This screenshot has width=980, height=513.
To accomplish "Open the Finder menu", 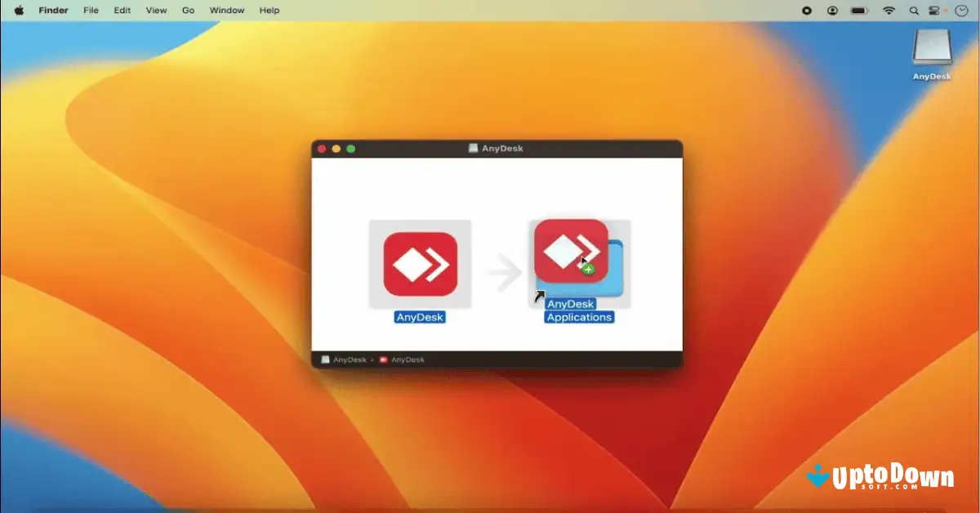I will [52, 10].
